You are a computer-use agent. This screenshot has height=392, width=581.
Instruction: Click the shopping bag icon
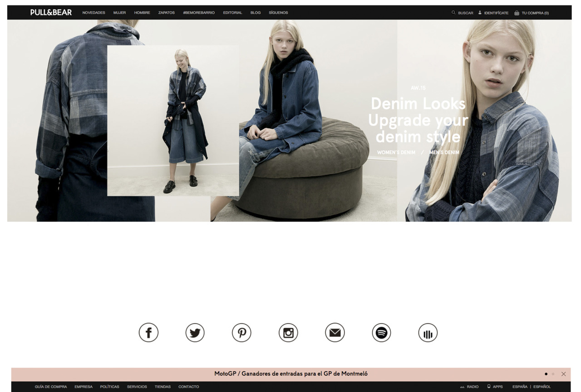coord(517,13)
